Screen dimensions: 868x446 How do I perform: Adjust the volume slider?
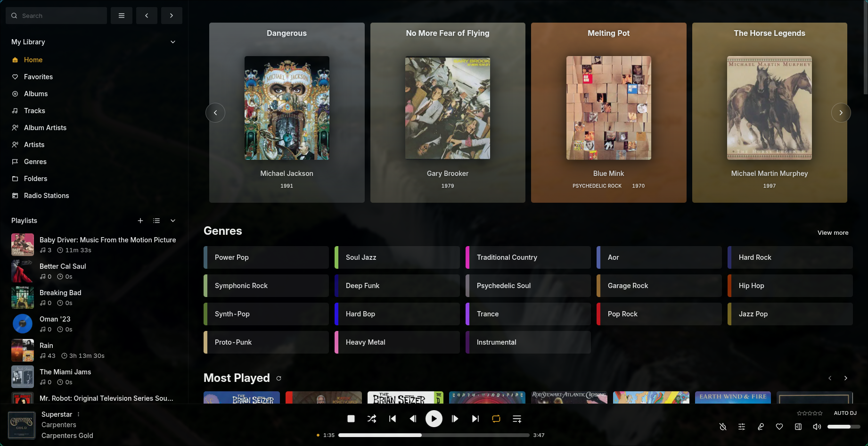click(x=844, y=427)
